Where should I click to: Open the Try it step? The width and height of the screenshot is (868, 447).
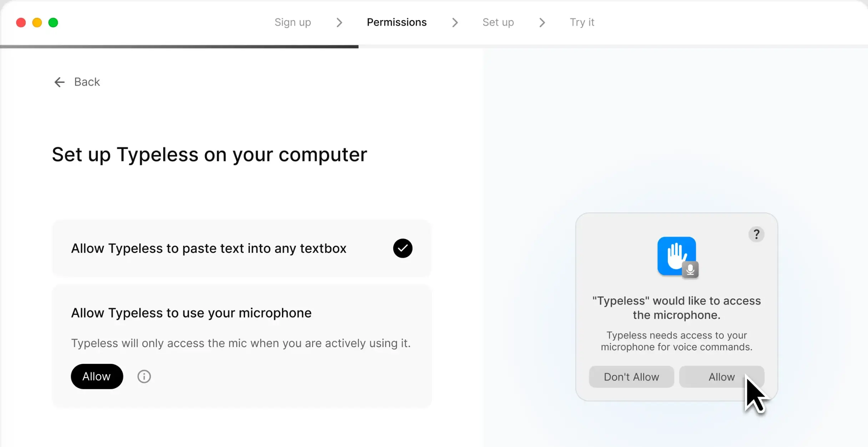point(582,22)
